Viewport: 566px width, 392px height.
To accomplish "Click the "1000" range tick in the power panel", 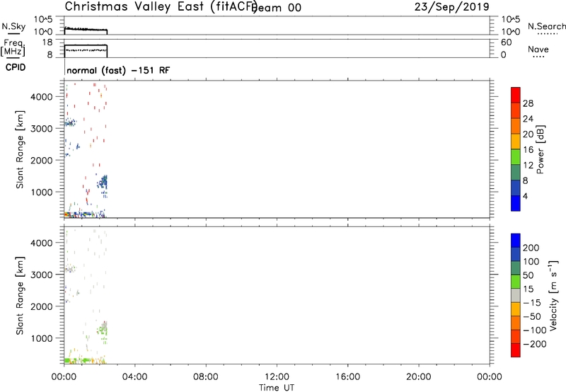I will click(42, 192).
